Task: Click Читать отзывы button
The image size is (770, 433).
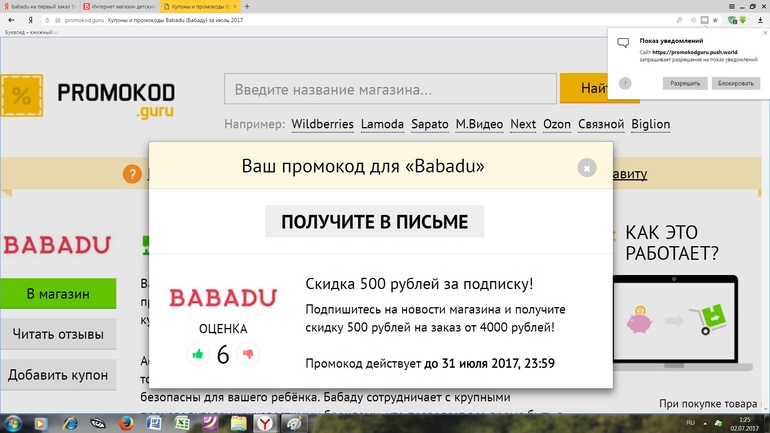Action: point(58,334)
